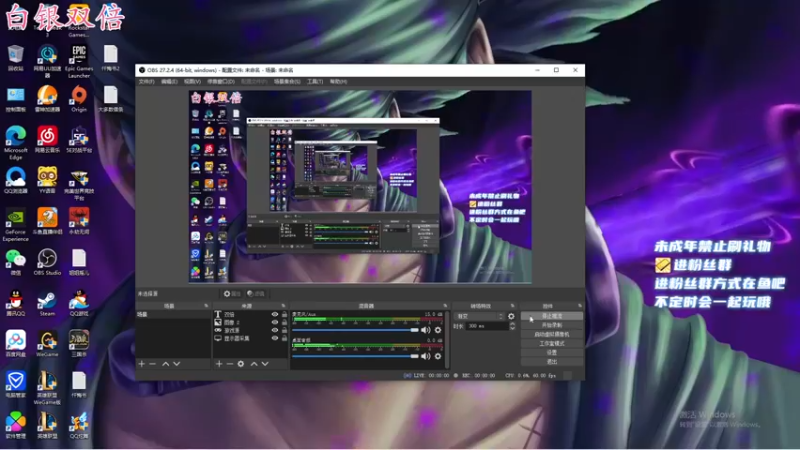Image resolution: width=800 pixels, height=450 pixels.
Task: Open source 属性 properties button above docks
Action: click(232, 294)
